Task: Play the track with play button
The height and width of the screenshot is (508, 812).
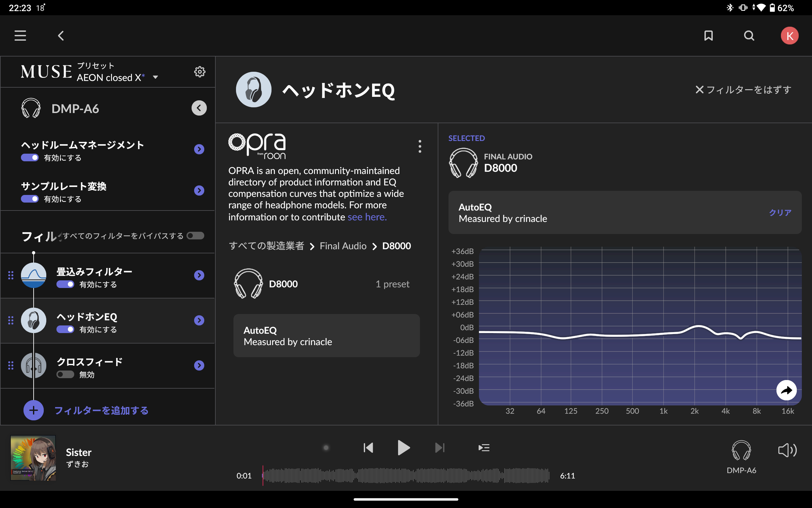Action: [404, 448]
